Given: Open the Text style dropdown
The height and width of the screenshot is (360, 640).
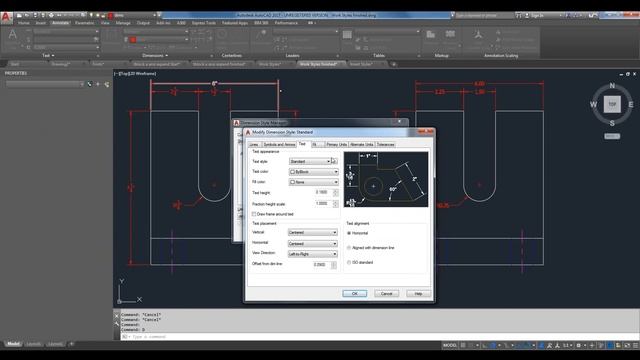Looking at the screenshot, I should coord(310,162).
